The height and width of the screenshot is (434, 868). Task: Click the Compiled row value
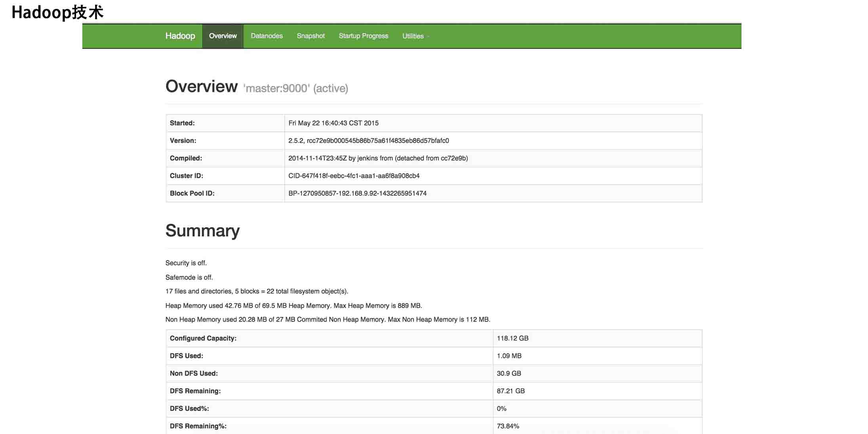378,158
